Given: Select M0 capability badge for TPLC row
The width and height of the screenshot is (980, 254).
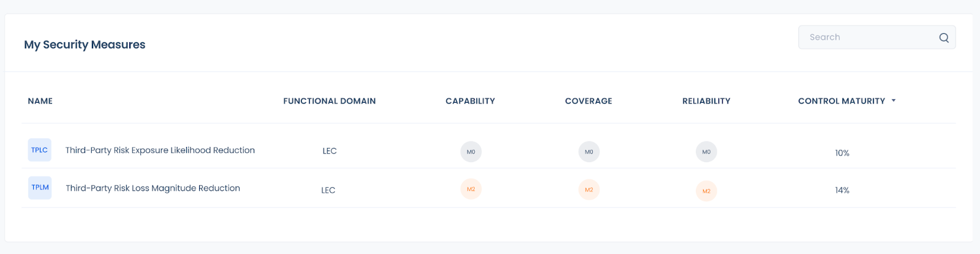Looking at the screenshot, I should (x=471, y=152).
